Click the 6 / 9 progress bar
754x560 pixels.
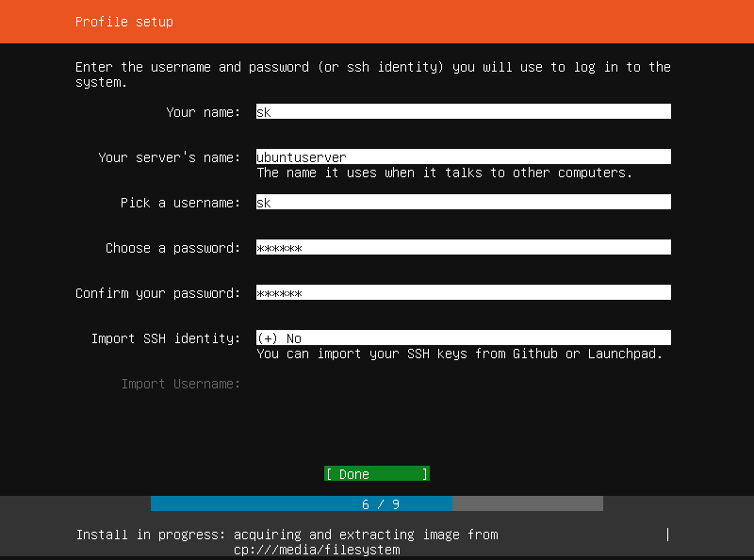coord(376,503)
